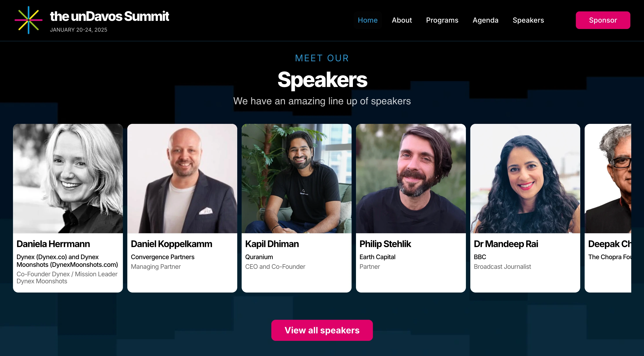The image size is (644, 356).
Task: Click the colorful starburst logo icon
Action: tap(29, 20)
